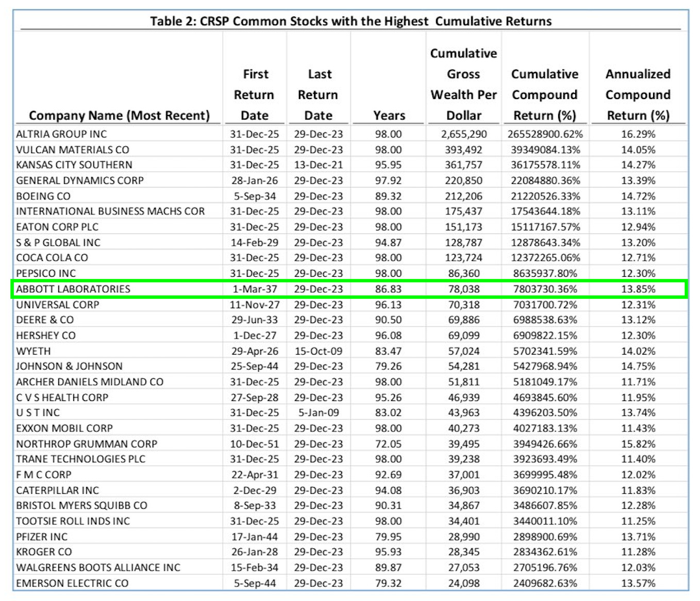The image size is (700, 601).
Task: Click the 72.05 years value
Action: 389,444
